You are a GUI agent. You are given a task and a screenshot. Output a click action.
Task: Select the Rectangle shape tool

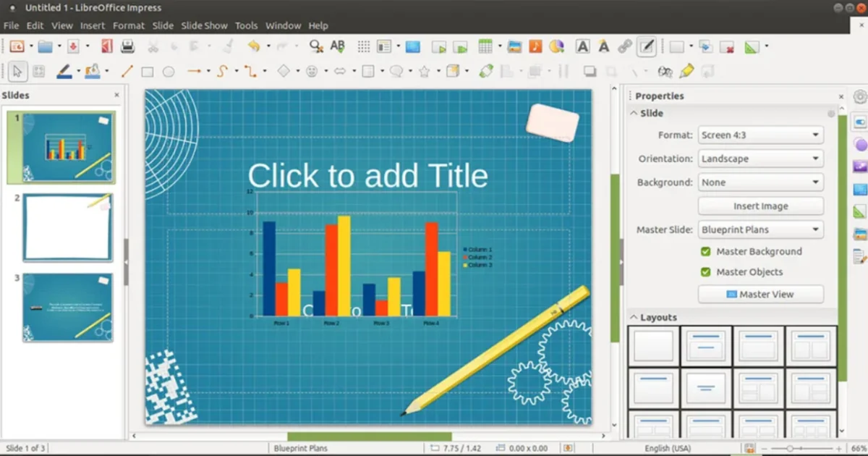(147, 72)
